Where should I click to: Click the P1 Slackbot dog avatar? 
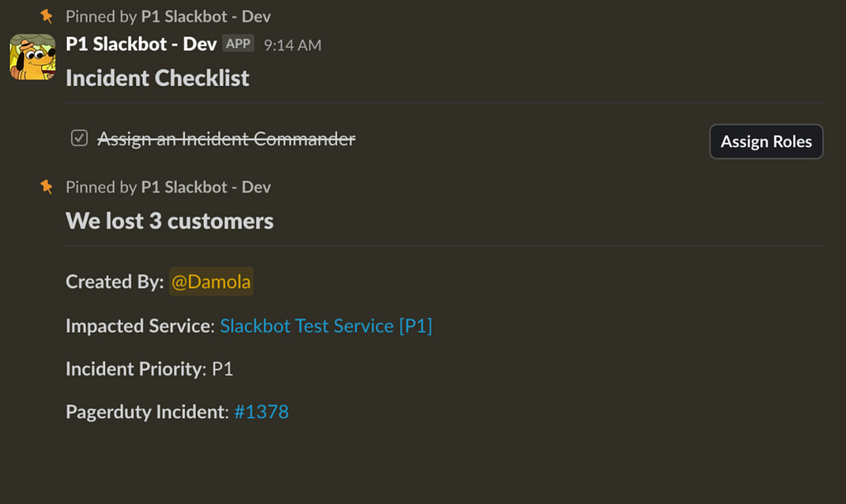pos(32,57)
